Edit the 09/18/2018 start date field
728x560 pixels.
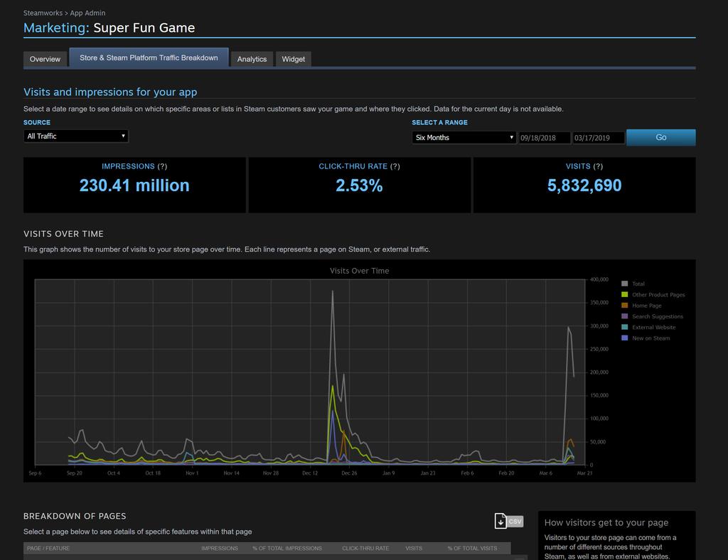coord(544,138)
